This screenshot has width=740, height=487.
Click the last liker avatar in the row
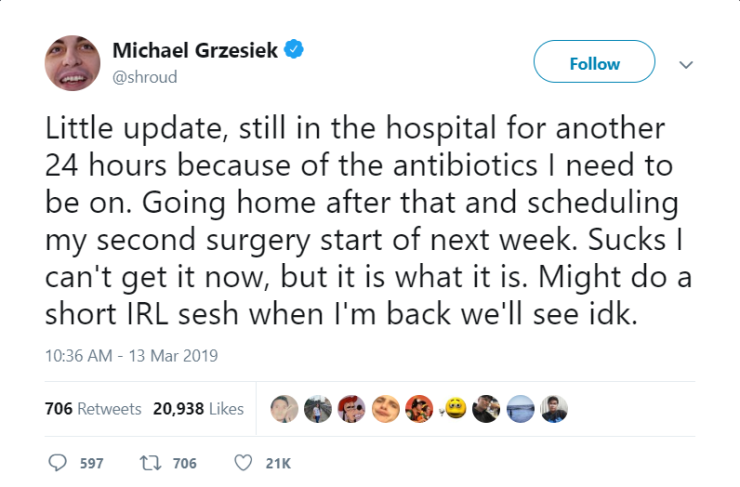click(x=554, y=408)
